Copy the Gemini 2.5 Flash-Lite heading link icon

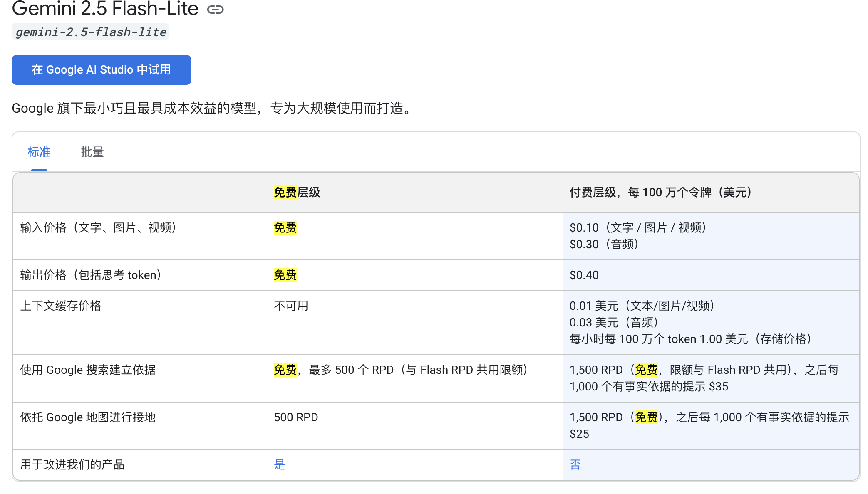[215, 9]
